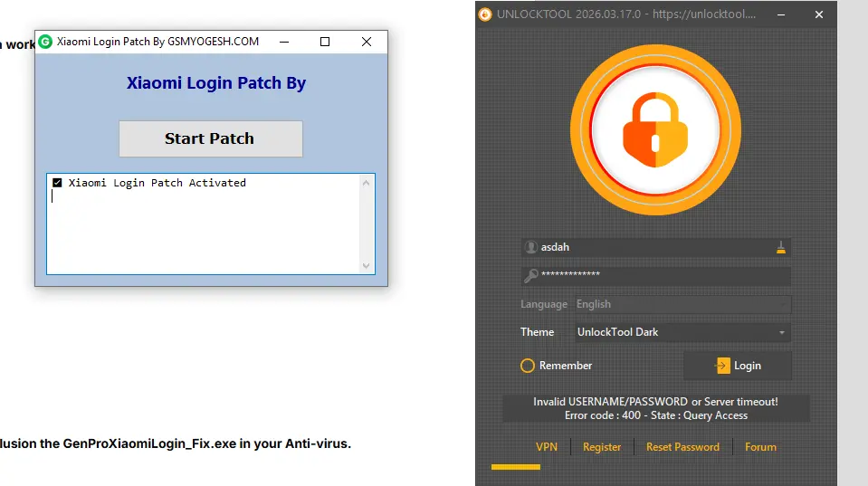
Task: Click the arrow icon on Login button
Action: (x=722, y=366)
